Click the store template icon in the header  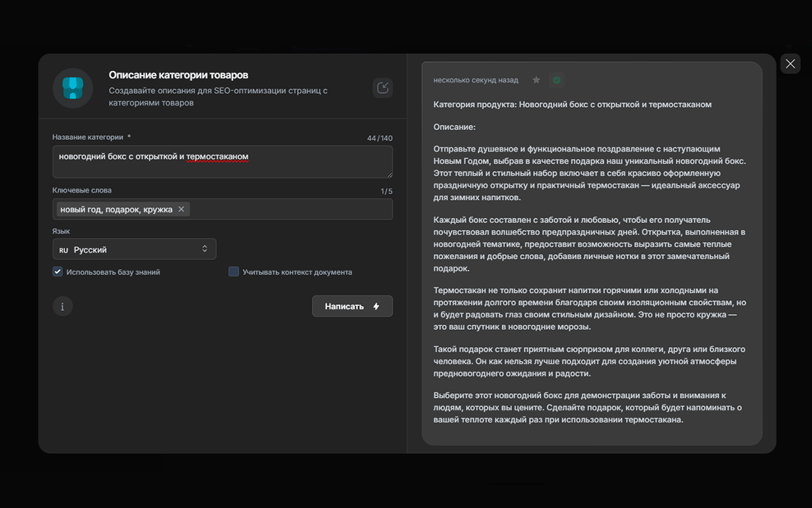coord(72,88)
